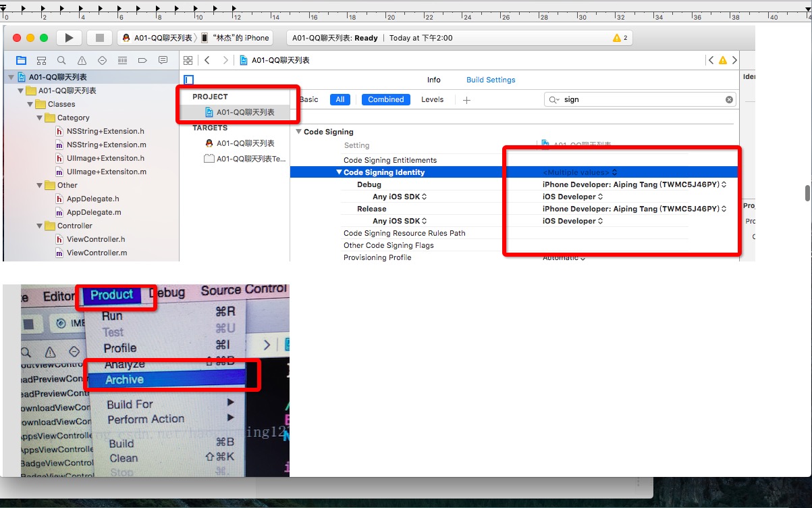812x508 pixels.
Task: Open the Symbol navigator hierarchy icon
Action: tap(41, 60)
